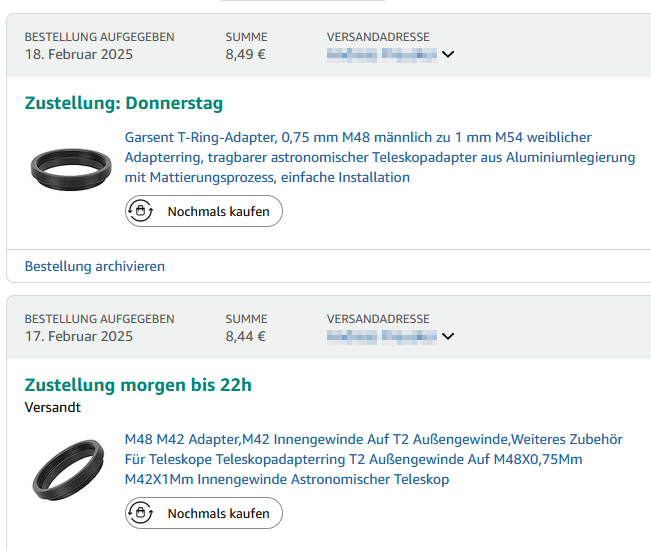This screenshot has width=651, height=551.
Task: Click the buy-again icon on the Garsent order
Action: 140,211
